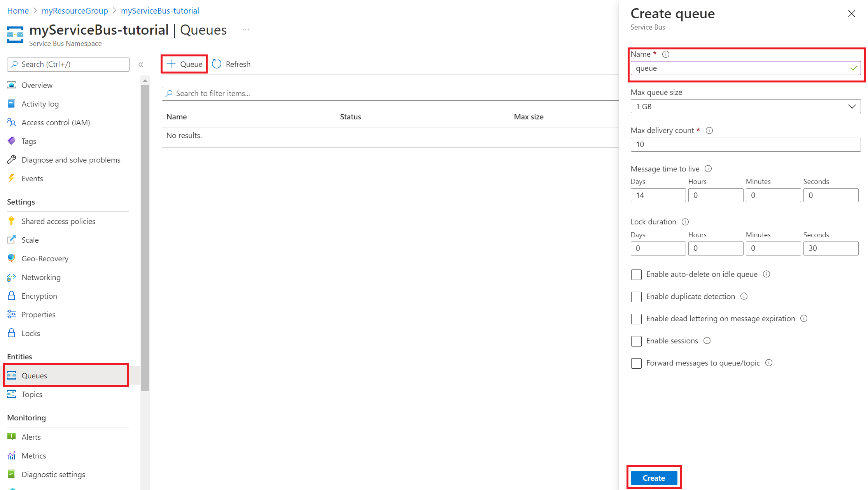This screenshot has width=868, height=490.
Task: Enable dead lettering on message expiration
Action: (x=637, y=318)
